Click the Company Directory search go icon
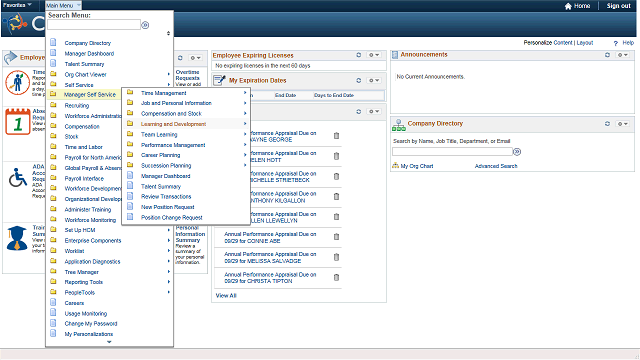 tap(517, 152)
